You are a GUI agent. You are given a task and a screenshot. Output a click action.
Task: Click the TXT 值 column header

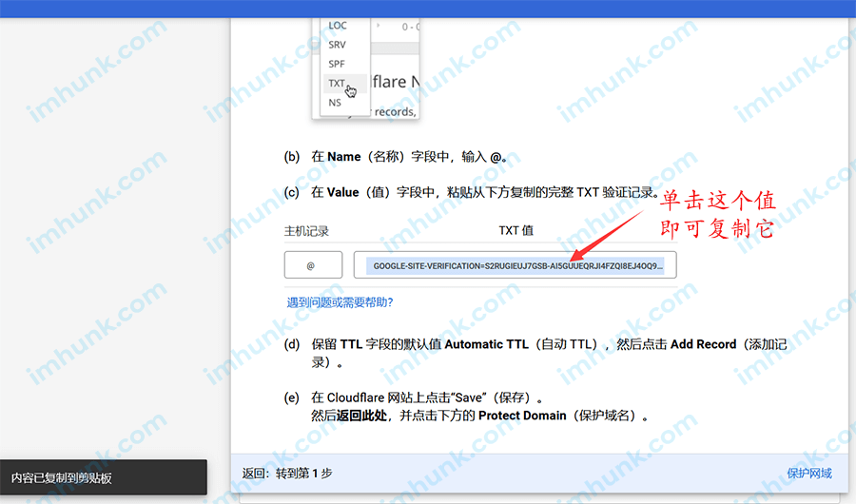coord(516,230)
